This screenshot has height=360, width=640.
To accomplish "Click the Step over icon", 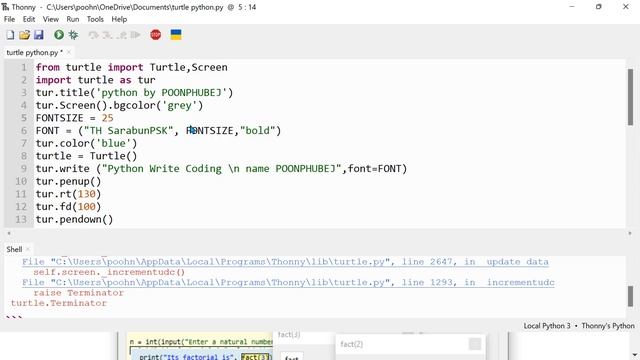I will pos(93,35).
